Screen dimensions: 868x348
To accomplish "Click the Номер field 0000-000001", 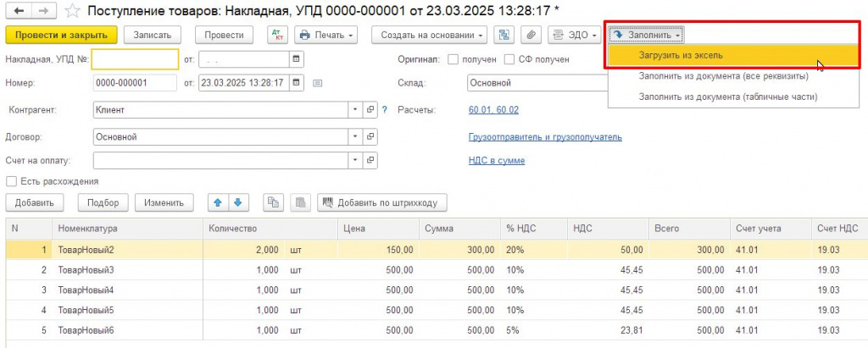I will click(135, 83).
